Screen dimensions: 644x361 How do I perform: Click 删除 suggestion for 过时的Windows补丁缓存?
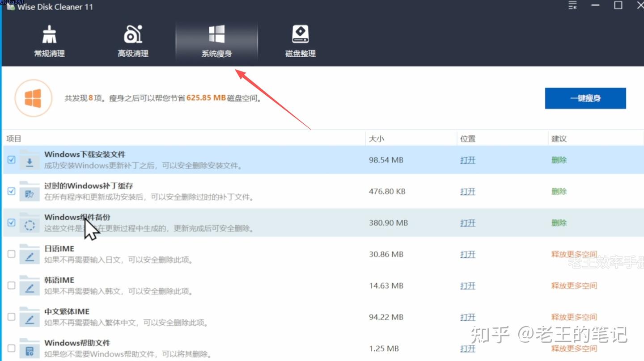tap(559, 191)
